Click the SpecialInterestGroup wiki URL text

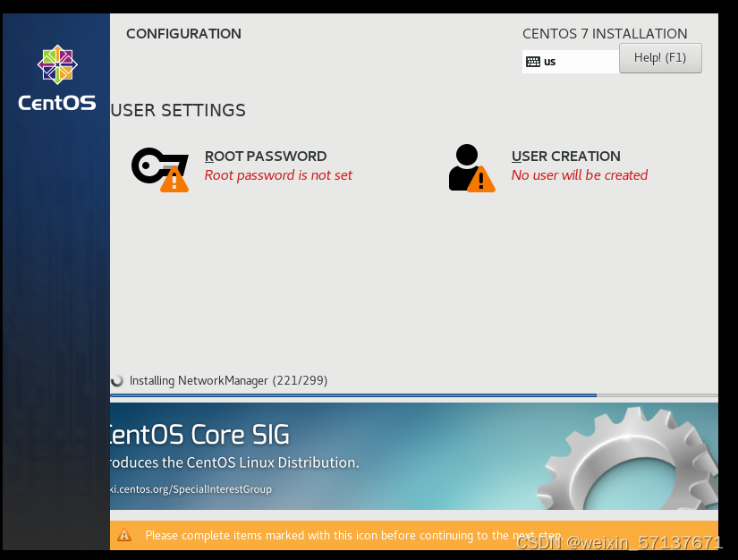tap(191, 489)
